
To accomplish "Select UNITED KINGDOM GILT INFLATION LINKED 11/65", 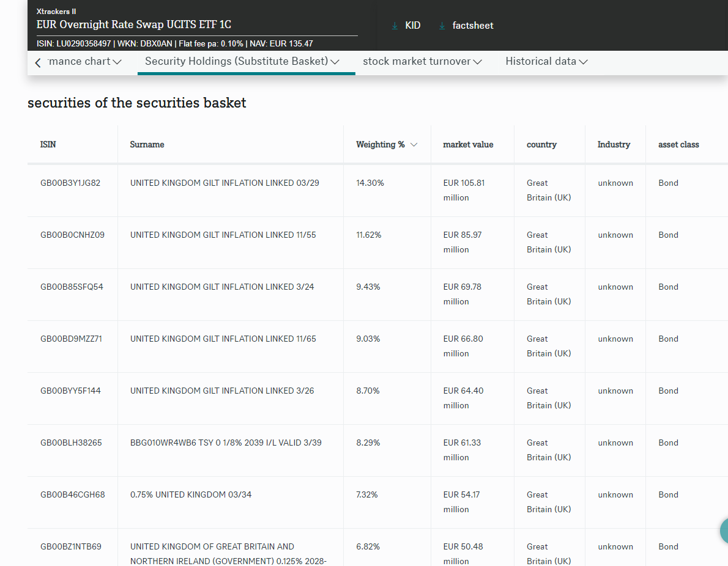I will [223, 339].
